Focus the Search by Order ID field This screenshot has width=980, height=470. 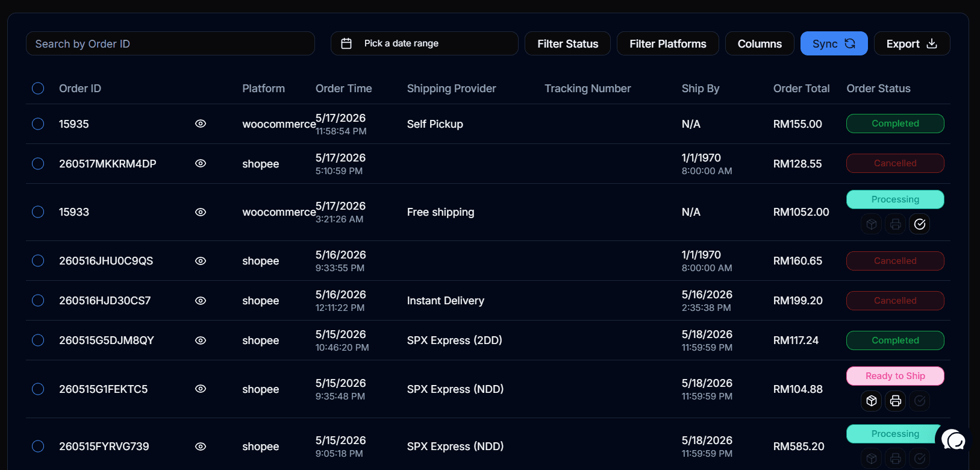pyautogui.click(x=170, y=43)
